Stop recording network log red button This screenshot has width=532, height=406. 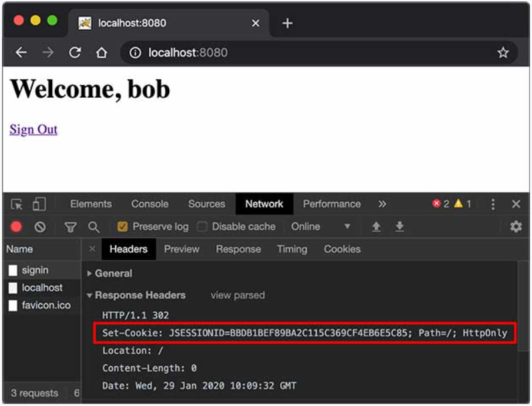(16, 226)
